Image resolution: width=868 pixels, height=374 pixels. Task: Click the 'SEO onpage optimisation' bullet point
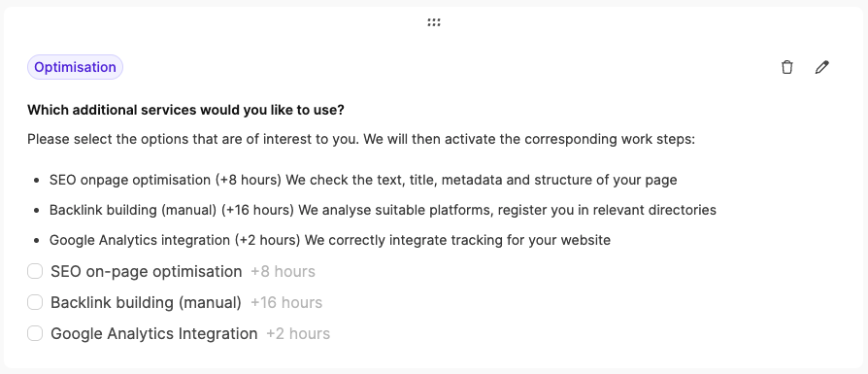pos(362,180)
